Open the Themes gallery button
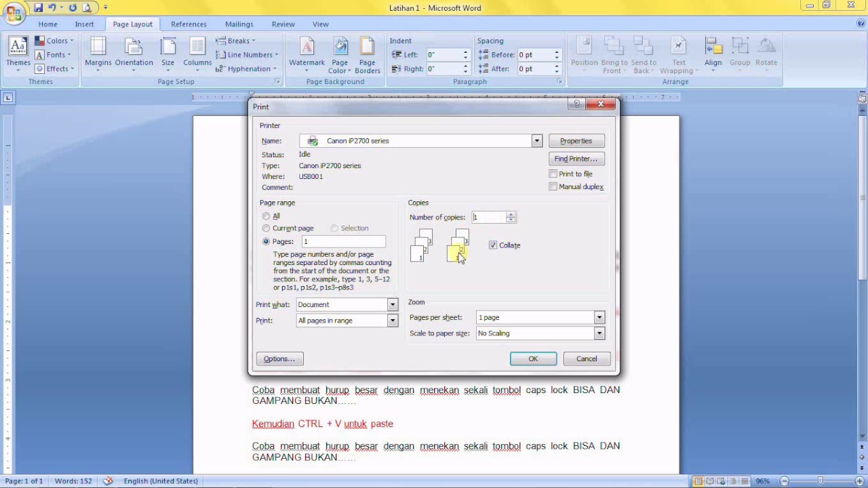The image size is (868, 488). click(18, 54)
